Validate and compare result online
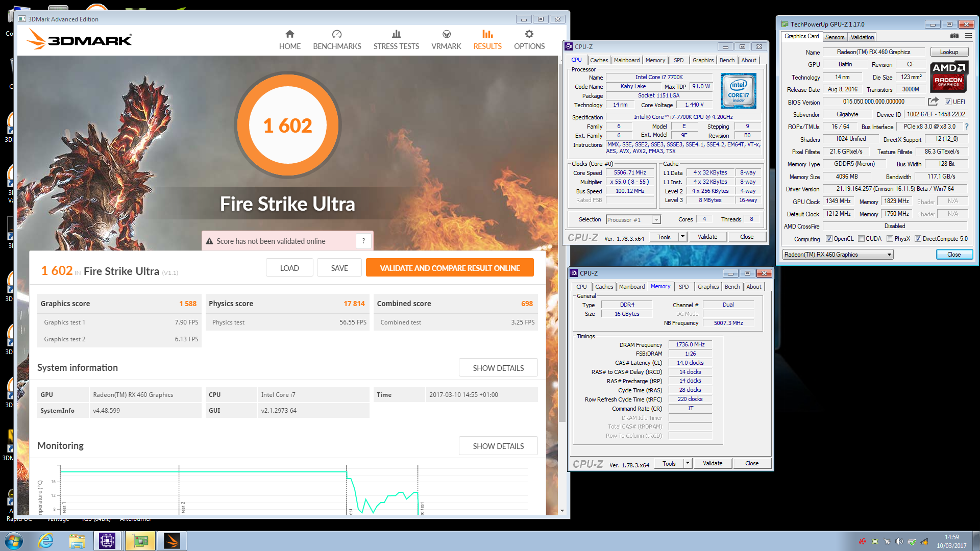The height and width of the screenshot is (551, 980). (x=450, y=268)
